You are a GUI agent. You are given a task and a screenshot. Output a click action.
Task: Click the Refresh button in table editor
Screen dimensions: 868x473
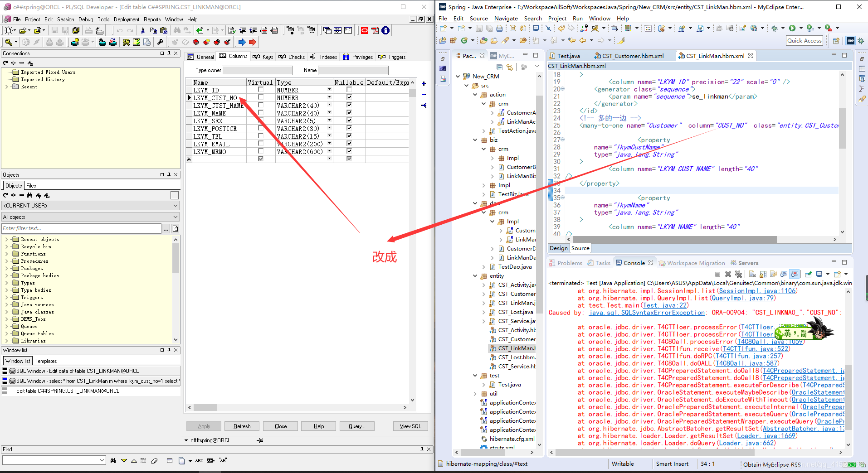(242, 426)
